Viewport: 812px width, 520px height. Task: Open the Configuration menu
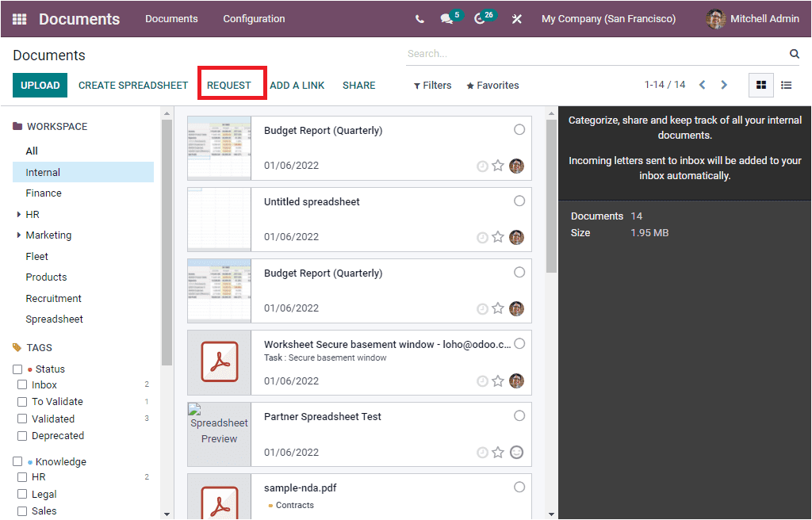[x=254, y=19]
